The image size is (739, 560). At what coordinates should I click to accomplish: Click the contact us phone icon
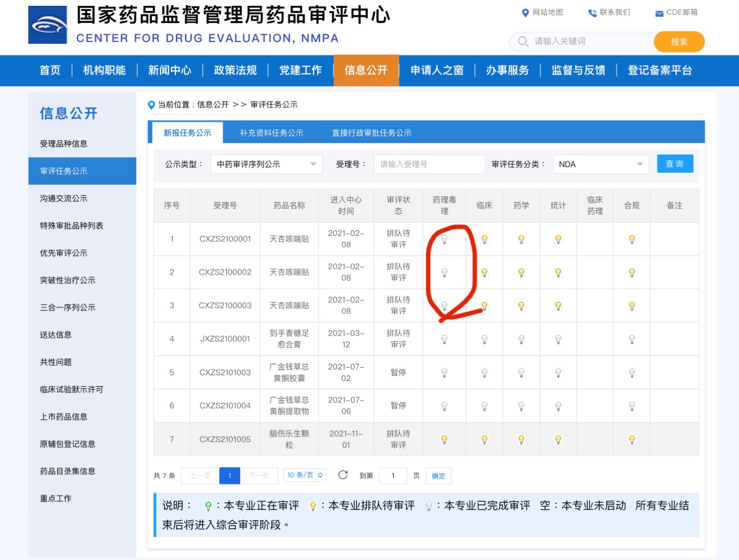pos(592,13)
